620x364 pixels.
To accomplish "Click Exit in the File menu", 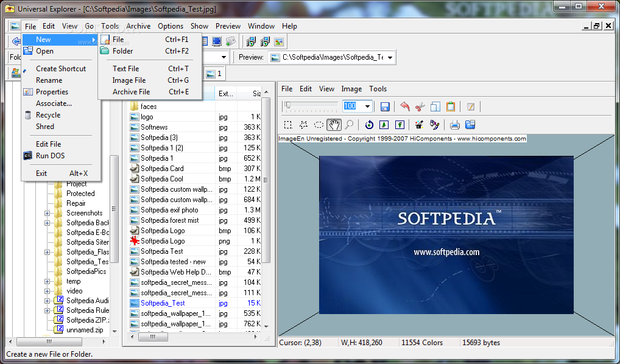I will click(61, 173).
